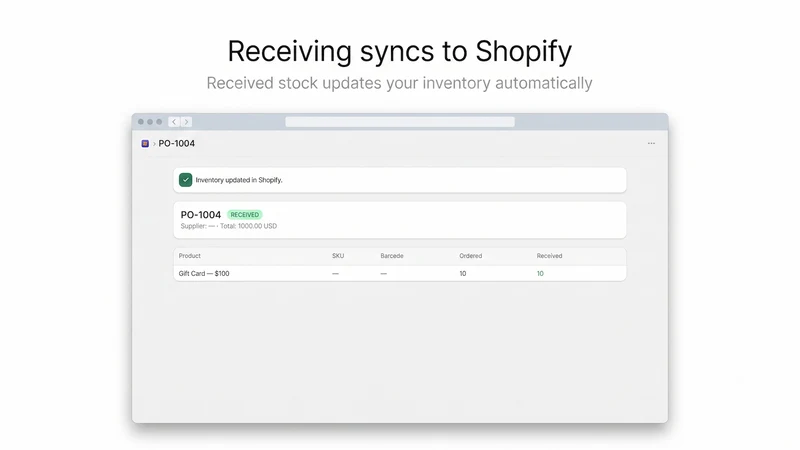Click the app icon in breadcrumb

(145, 144)
